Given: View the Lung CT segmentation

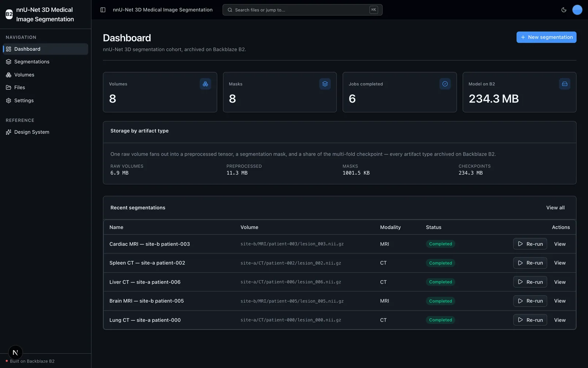Looking at the screenshot, I should (x=560, y=320).
